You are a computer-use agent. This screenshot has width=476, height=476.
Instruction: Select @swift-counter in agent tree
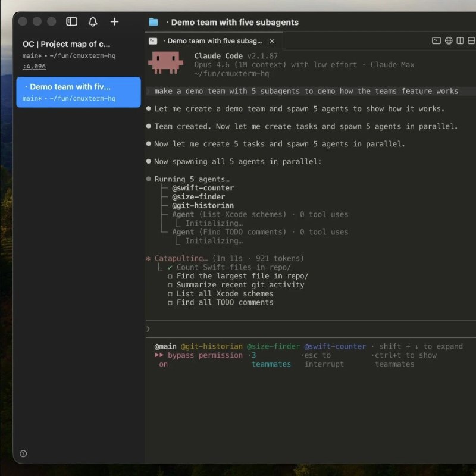click(x=203, y=188)
